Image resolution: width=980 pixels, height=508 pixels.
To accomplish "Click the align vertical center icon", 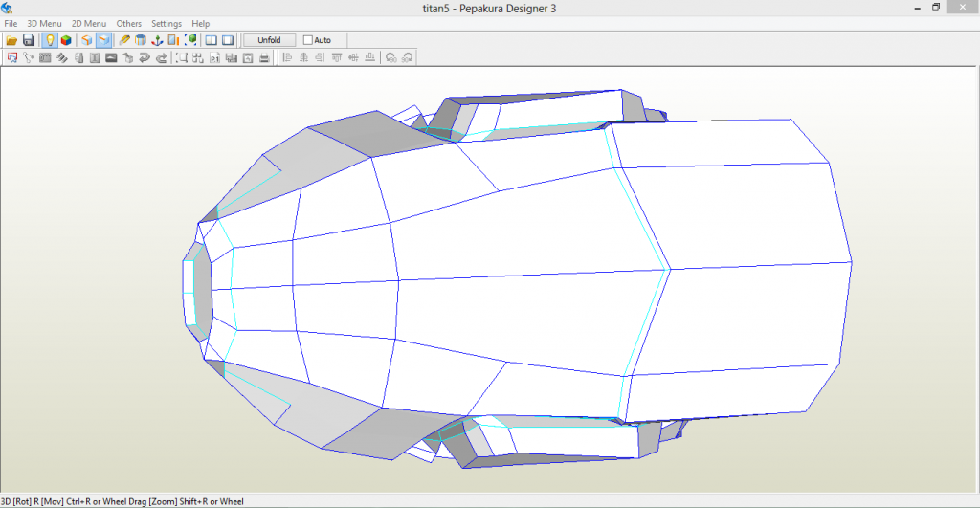I will (x=354, y=57).
